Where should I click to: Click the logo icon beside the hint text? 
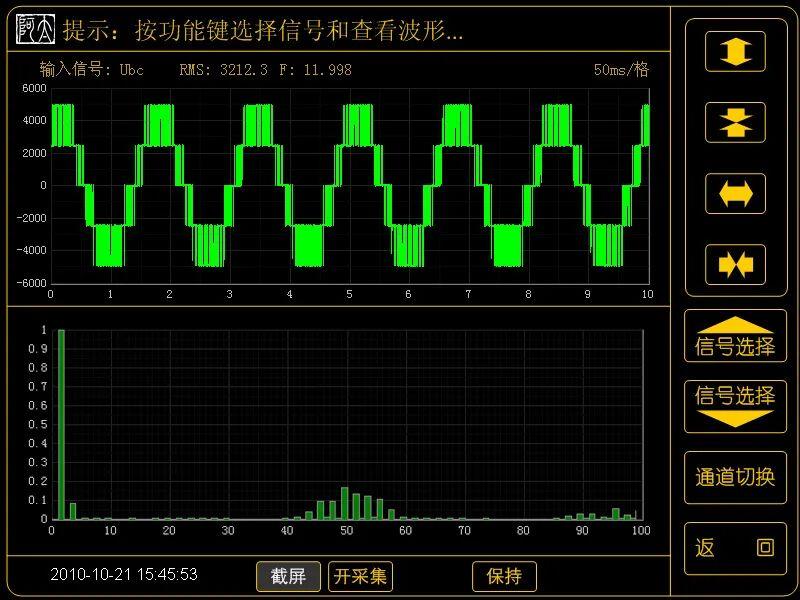click(36, 31)
